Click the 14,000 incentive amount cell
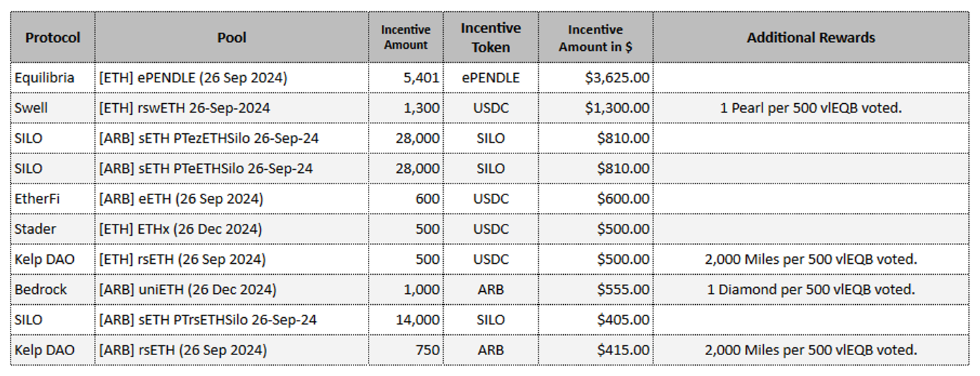This screenshot has width=980, height=376. [417, 320]
